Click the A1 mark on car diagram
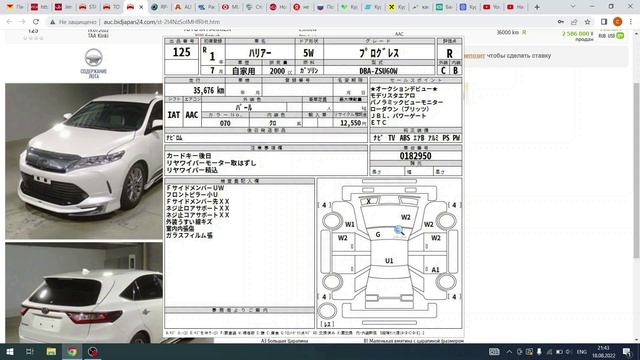 [x=436, y=269]
